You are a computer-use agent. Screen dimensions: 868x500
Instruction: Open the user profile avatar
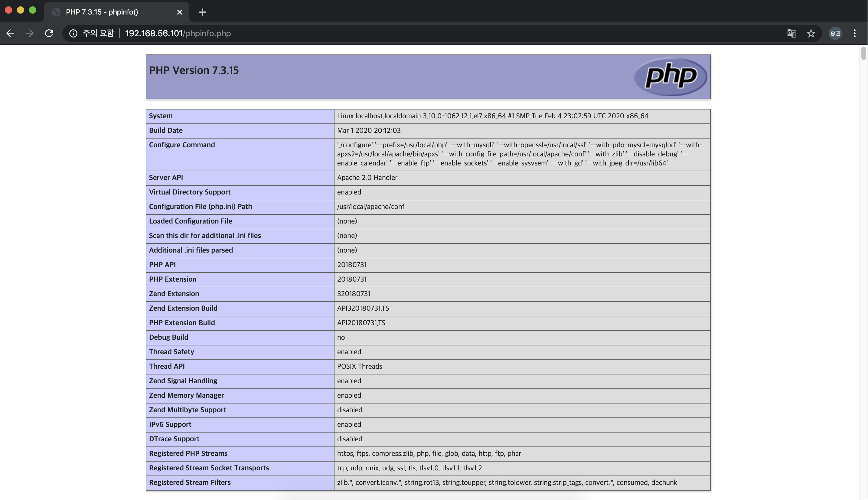(x=835, y=33)
